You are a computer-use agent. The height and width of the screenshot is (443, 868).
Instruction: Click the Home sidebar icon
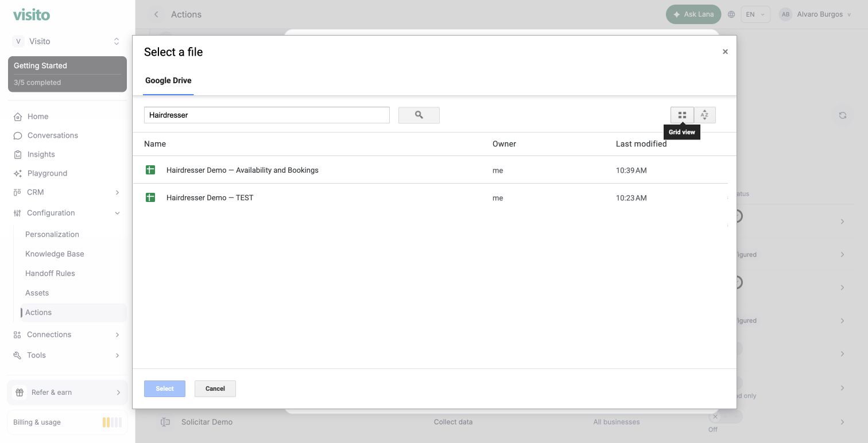pos(18,116)
